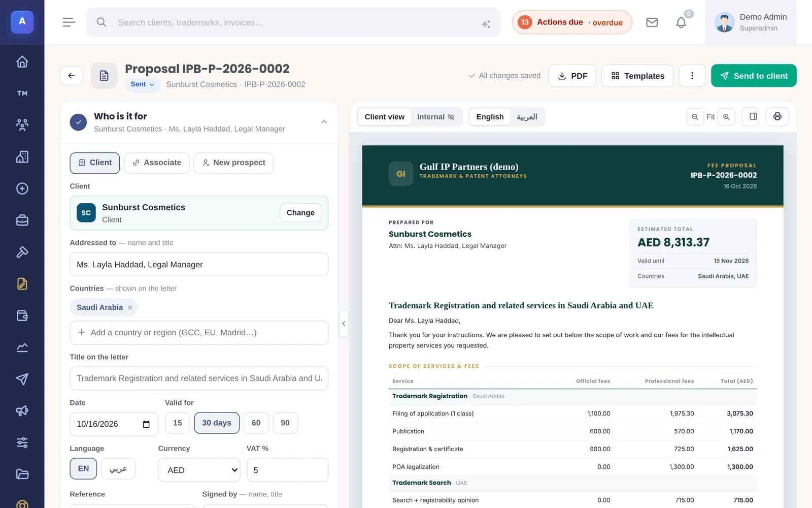Open the sliders settings sidebar icon
The width and height of the screenshot is (812, 508).
[22, 442]
